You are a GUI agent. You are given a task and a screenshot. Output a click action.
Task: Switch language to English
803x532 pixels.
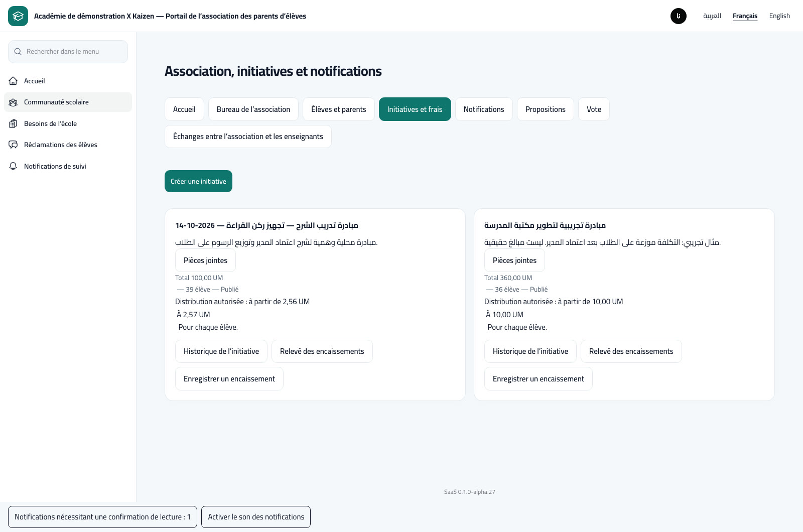click(x=779, y=16)
